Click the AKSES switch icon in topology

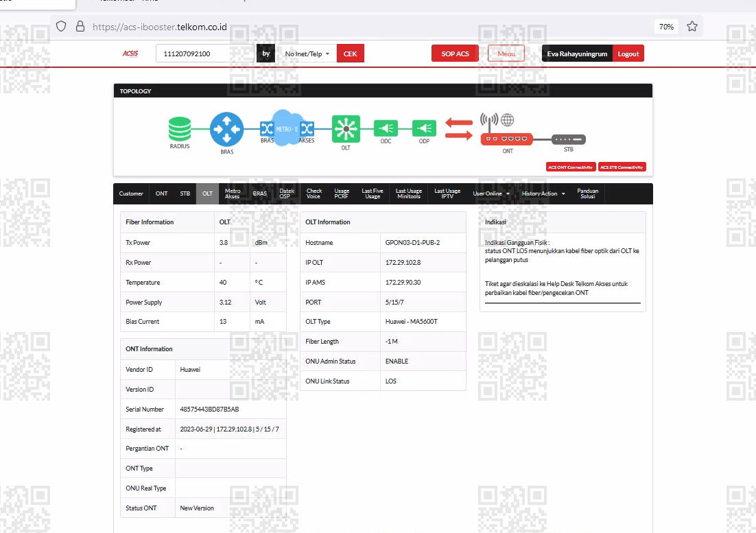tap(307, 128)
